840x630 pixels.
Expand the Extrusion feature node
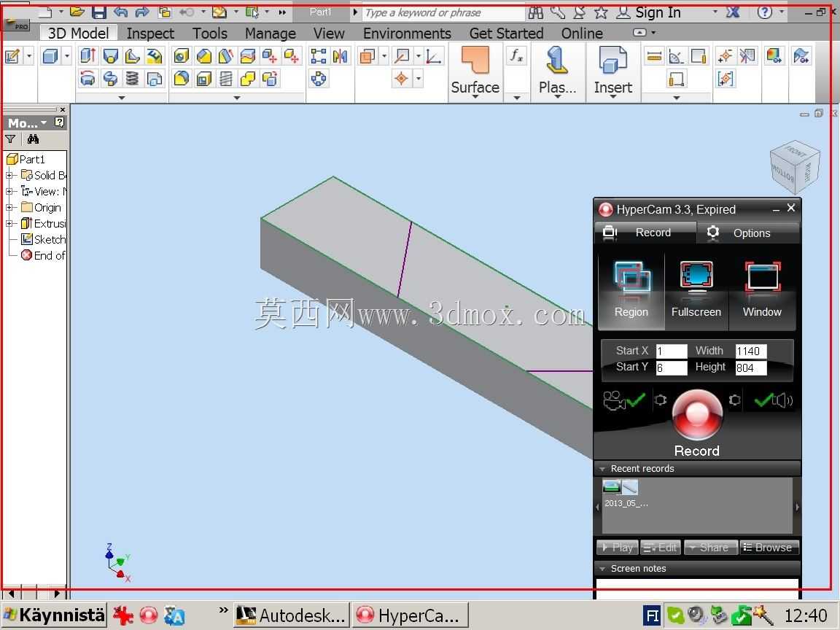tap(9, 223)
